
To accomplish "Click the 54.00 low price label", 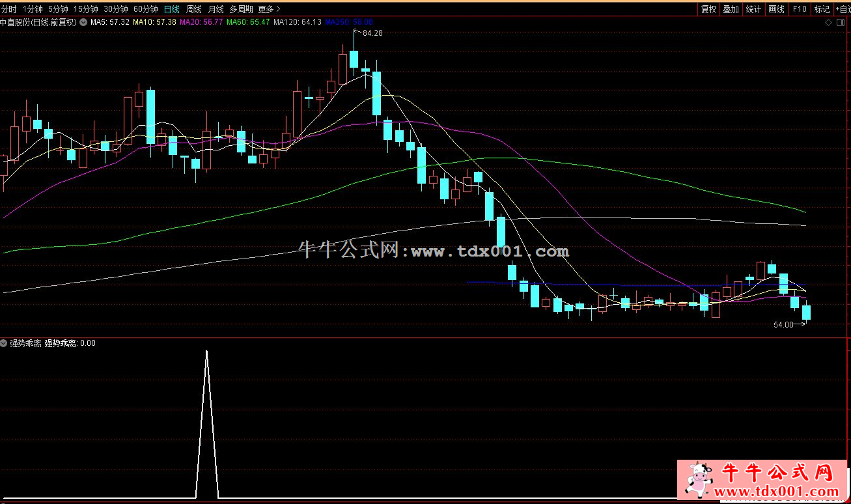I will coord(783,324).
